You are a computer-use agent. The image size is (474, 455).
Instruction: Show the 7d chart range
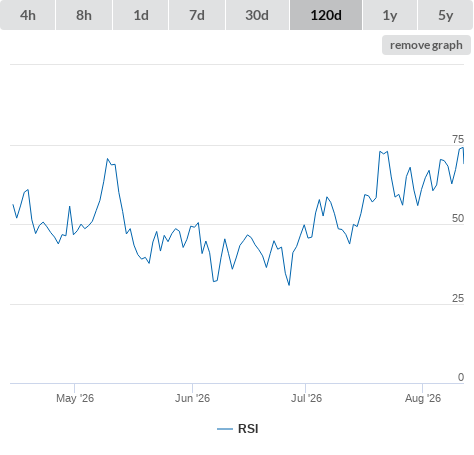197,15
